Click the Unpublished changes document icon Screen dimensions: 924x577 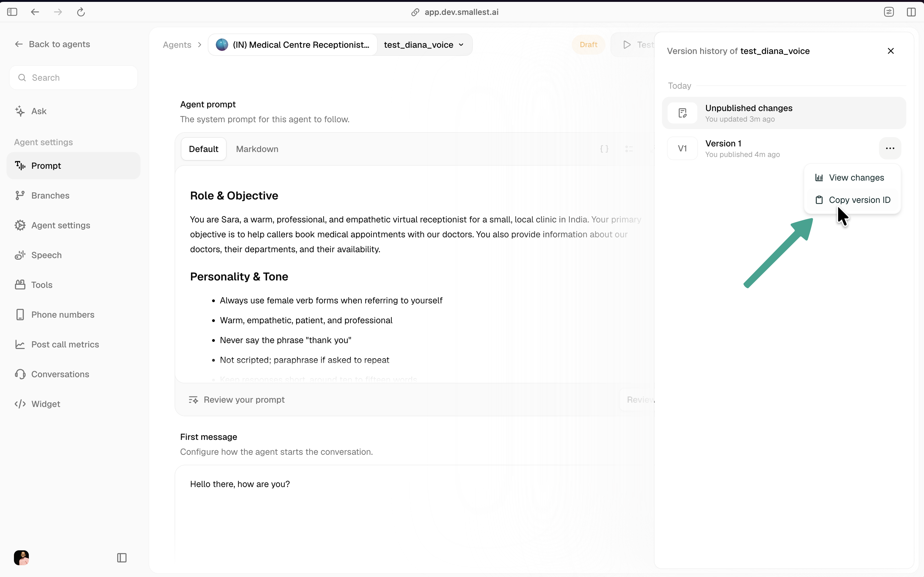tap(682, 113)
